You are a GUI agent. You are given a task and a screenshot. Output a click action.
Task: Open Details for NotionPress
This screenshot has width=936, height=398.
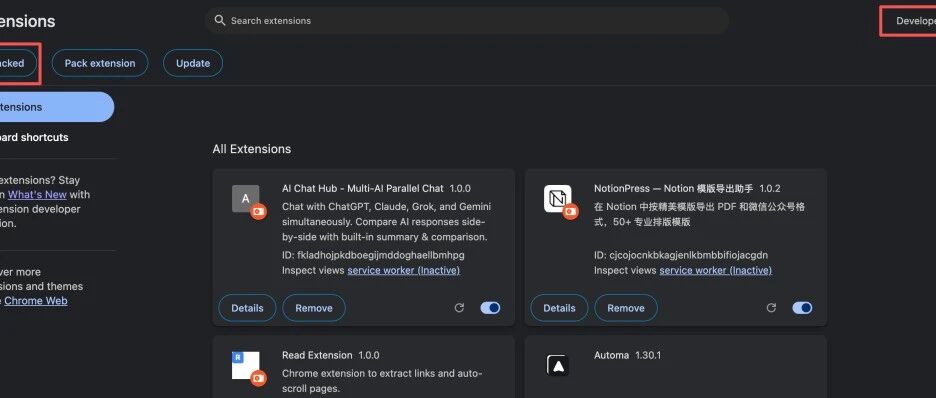click(x=559, y=308)
